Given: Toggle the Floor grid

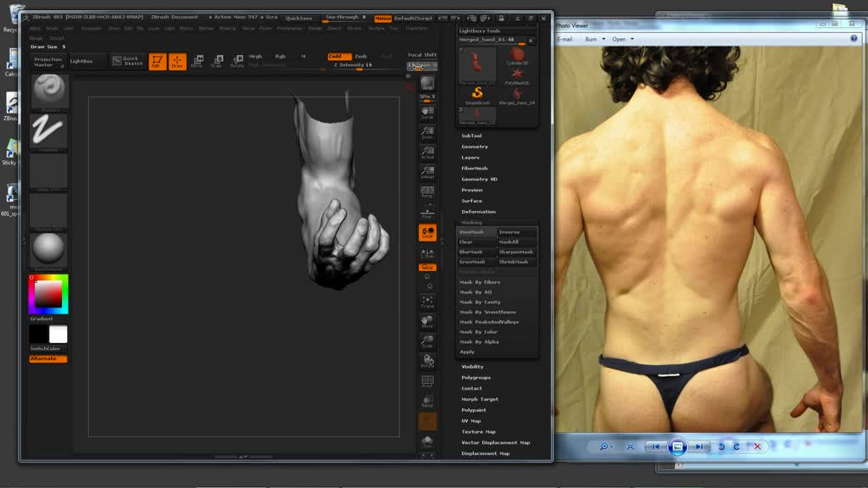Looking at the screenshot, I should coord(427,212).
